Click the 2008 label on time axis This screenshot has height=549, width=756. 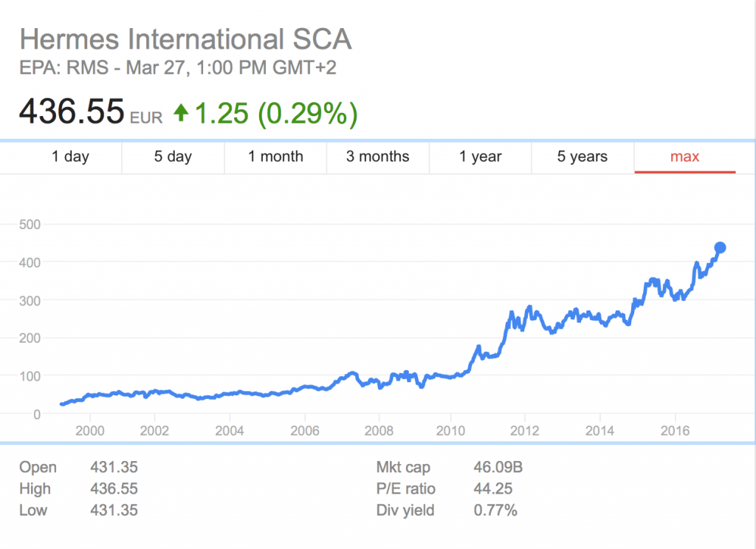click(379, 430)
